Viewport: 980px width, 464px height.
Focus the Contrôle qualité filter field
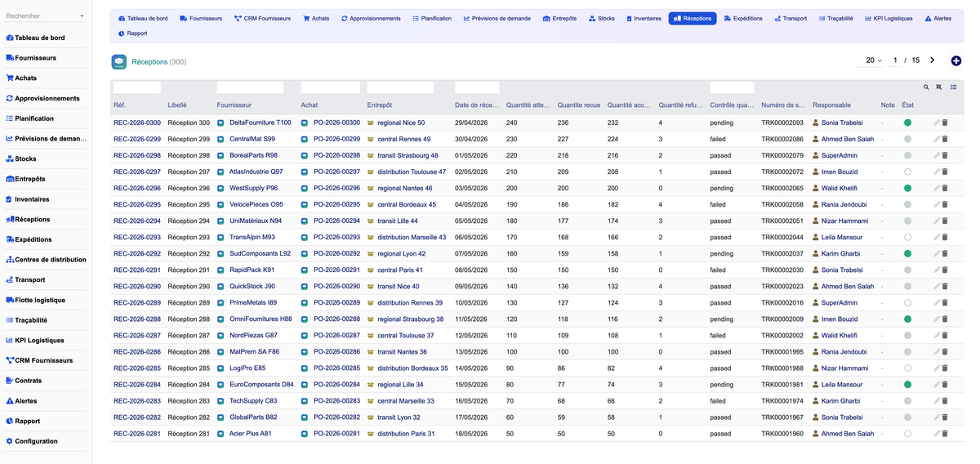(x=733, y=87)
